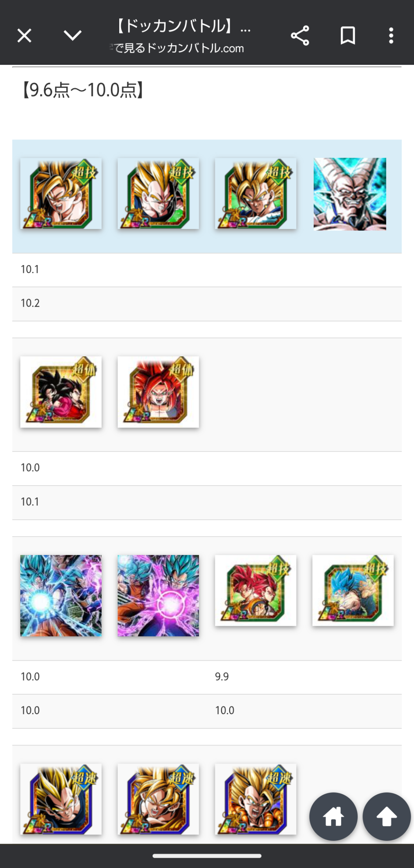
Task: Select the Super Saiyan 3 Vegeta card
Action: tap(61, 799)
